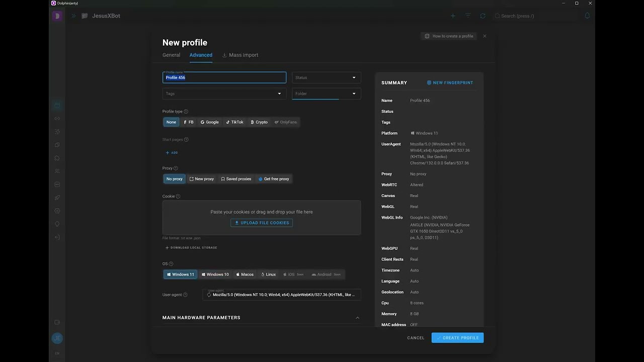Click the JE user avatar
The height and width of the screenshot is (362, 644).
(x=57, y=338)
